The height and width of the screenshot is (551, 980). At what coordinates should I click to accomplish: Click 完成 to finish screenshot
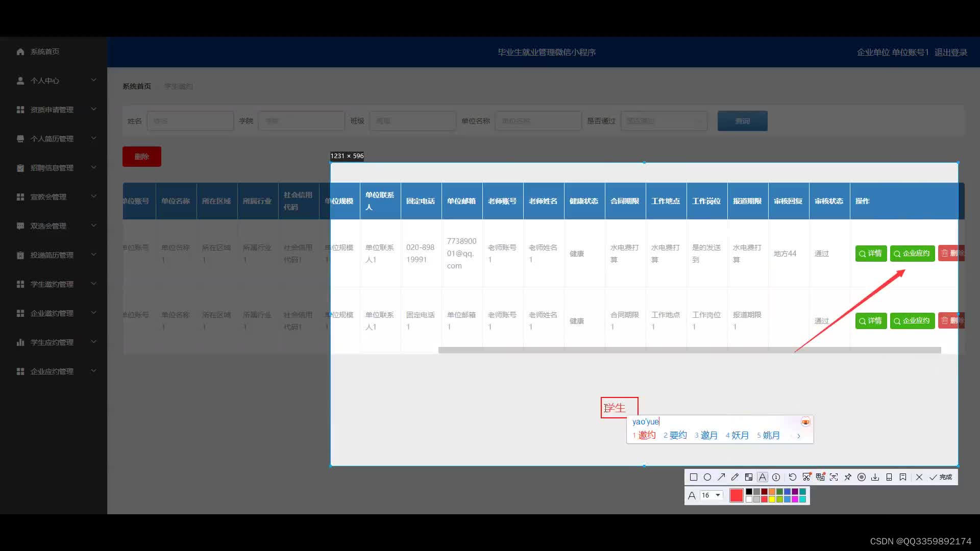pyautogui.click(x=941, y=477)
